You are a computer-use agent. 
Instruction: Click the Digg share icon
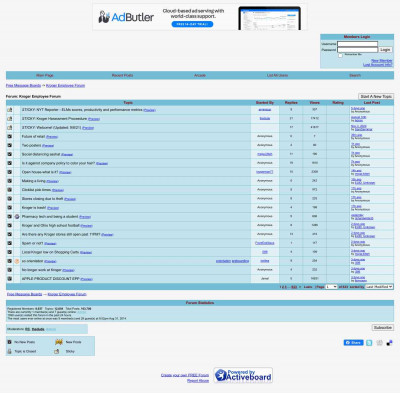[379, 343]
